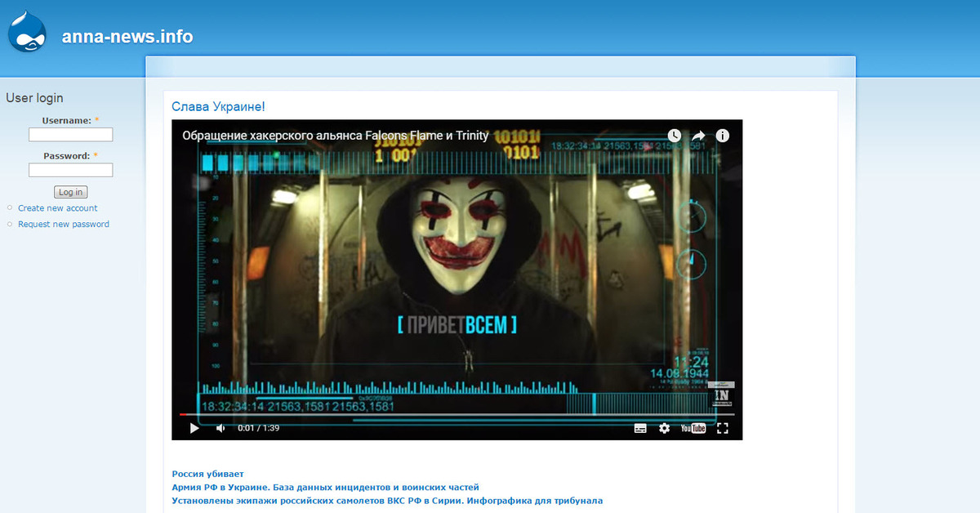
Task: Open the anna-news.info site title
Action: (x=127, y=37)
